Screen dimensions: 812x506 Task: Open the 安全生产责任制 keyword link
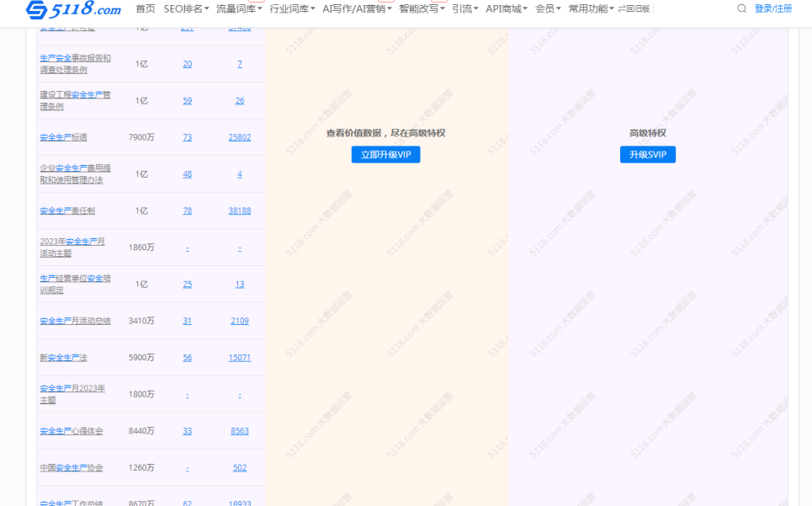(68, 210)
